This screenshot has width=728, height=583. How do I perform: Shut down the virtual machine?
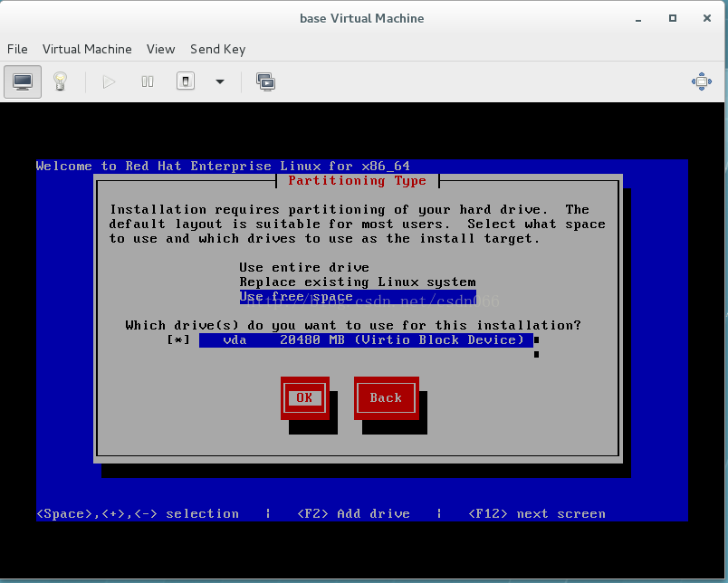coord(186,81)
